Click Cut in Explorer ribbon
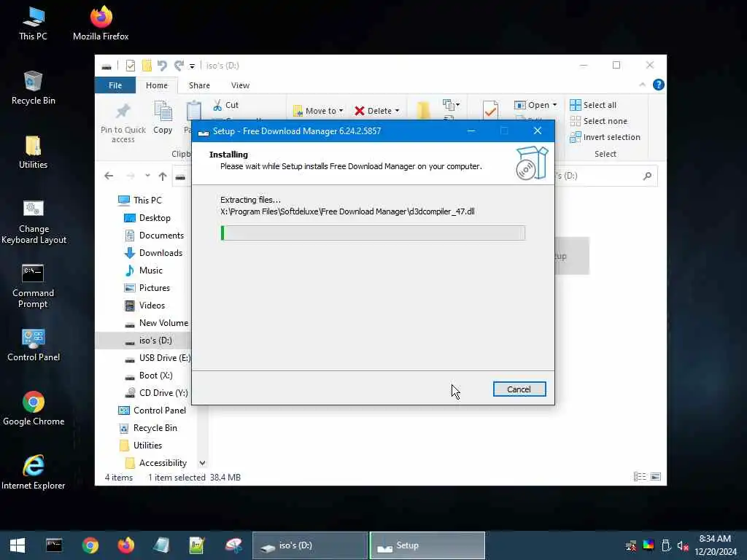747x560 pixels. (x=226, y=105)
